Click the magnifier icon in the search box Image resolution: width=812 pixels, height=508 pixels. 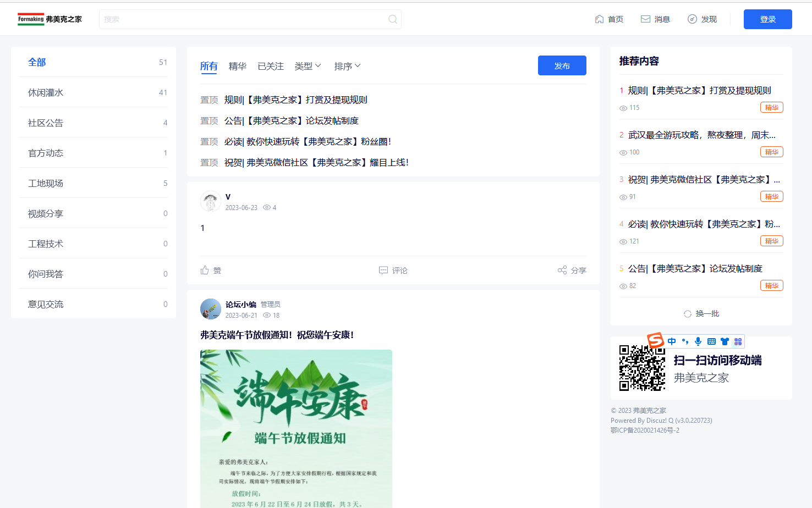(x=392, y=19)
